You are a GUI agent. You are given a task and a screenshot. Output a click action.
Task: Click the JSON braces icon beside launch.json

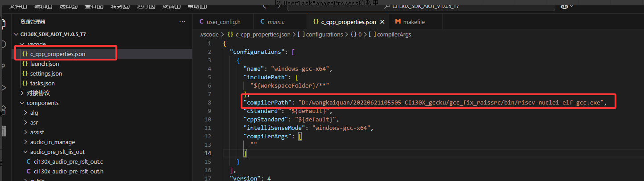(25, 64)
